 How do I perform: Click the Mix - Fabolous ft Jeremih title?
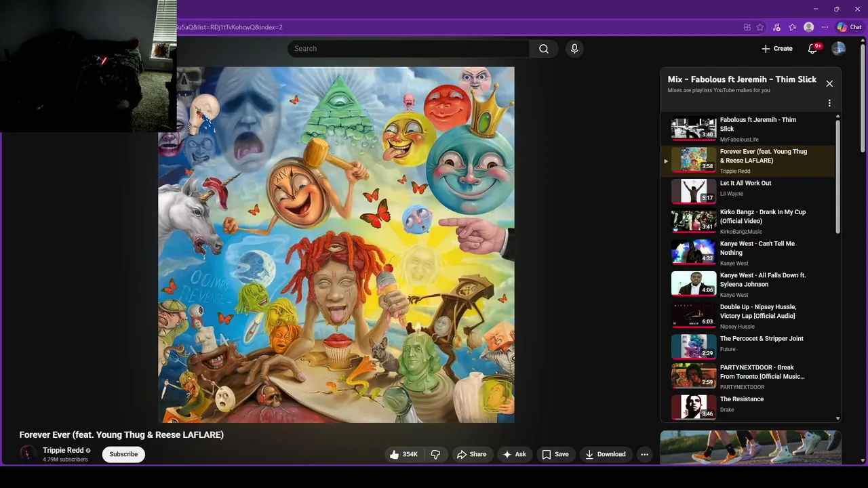click(x=742, y=79)
